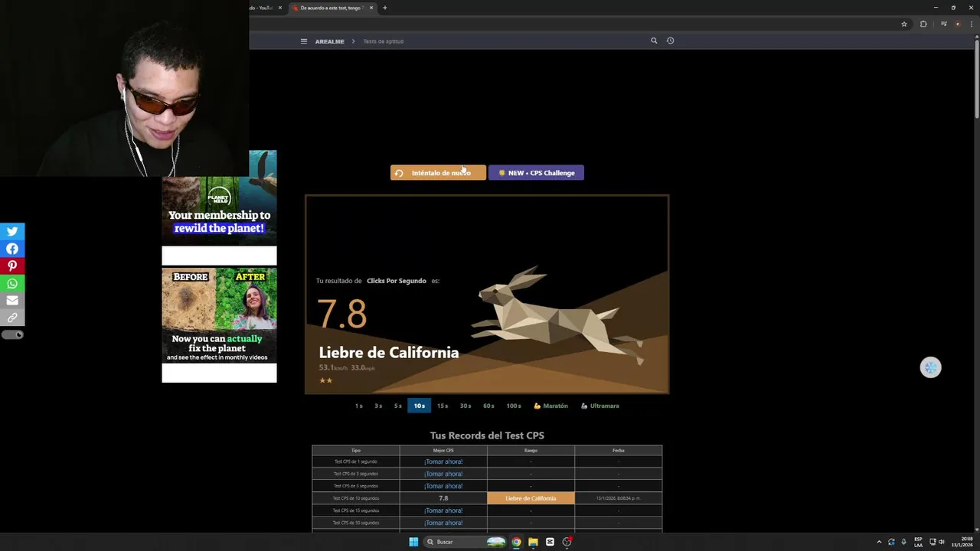Click "¡Tomar ahora!" for the 15 segundos test
Image resolution: width=980 pixels, height=551 pixels.
coord(443,510)
